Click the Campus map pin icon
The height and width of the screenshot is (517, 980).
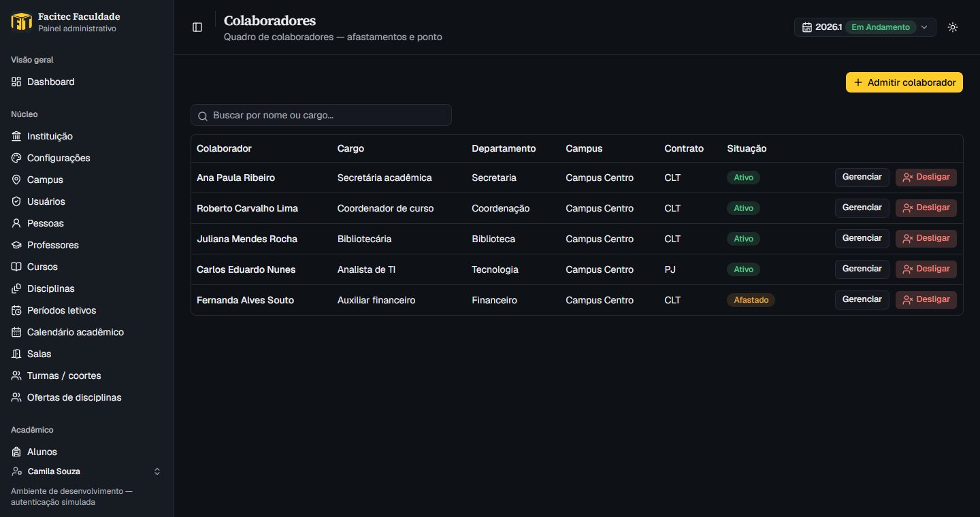click(x=16, y=180)
